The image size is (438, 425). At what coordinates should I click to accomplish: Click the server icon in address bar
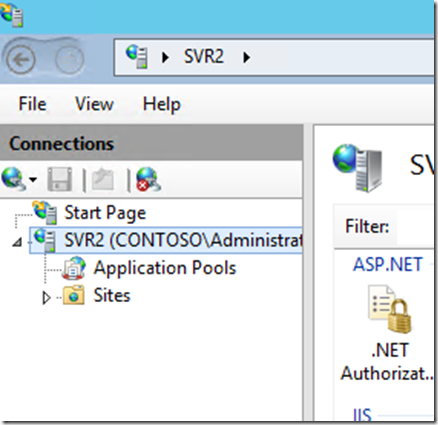click(x=137, y=57)
